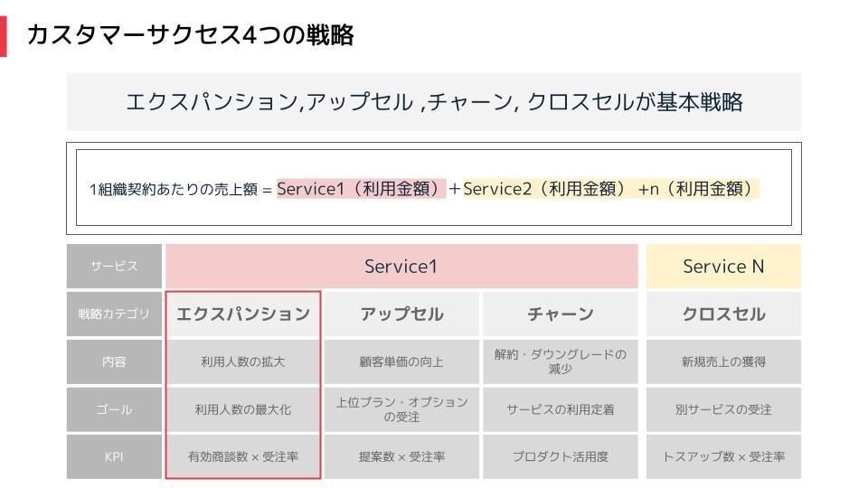Click the プロダクト活用度 KPI cell
The height and width of the screenshot is (488, 868).
(561, 457)
